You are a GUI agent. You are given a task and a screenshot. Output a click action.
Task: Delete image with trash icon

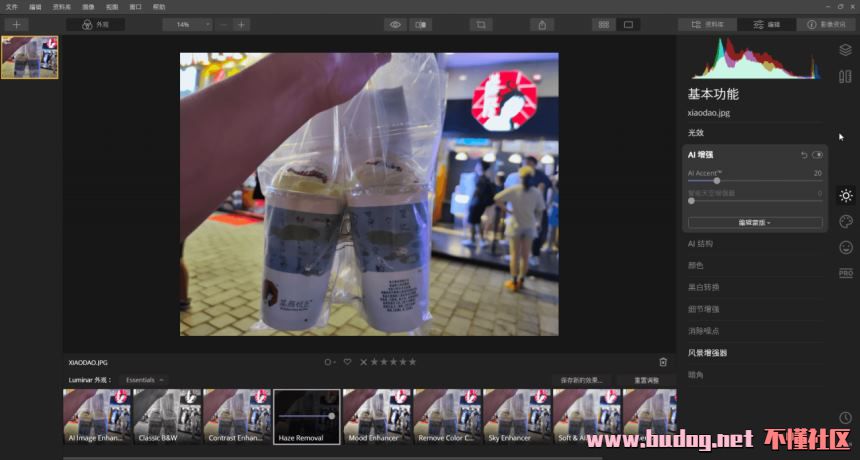coord(663,362)
